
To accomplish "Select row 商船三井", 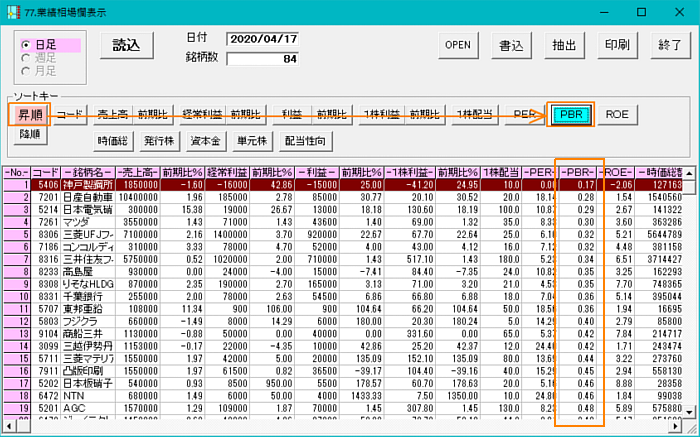I will pyautogui.click(x=343, y=333).
